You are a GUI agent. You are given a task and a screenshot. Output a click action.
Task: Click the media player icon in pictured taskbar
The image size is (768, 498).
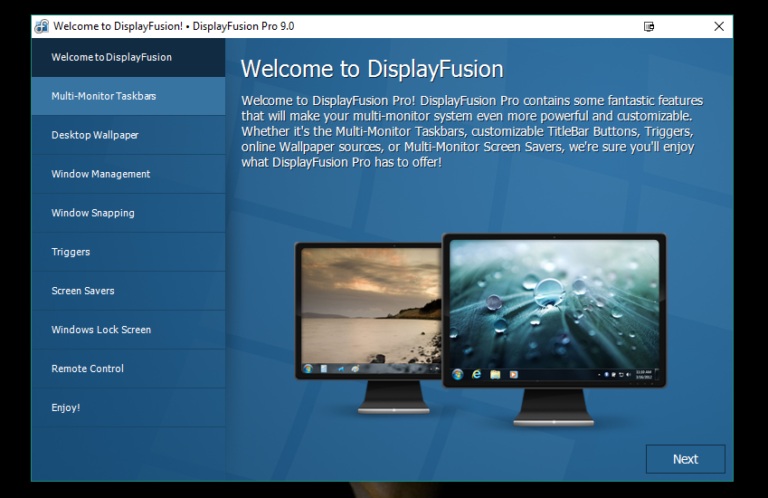pos(513,375)
